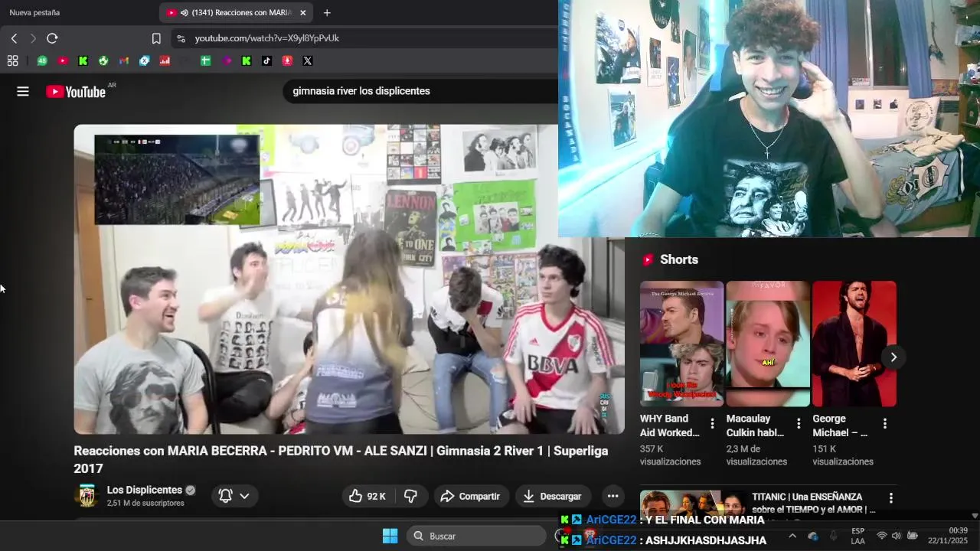Click the Windows taskbar Buscar search box
This screenshot has width=980, height=551.
tap(475, 536)
